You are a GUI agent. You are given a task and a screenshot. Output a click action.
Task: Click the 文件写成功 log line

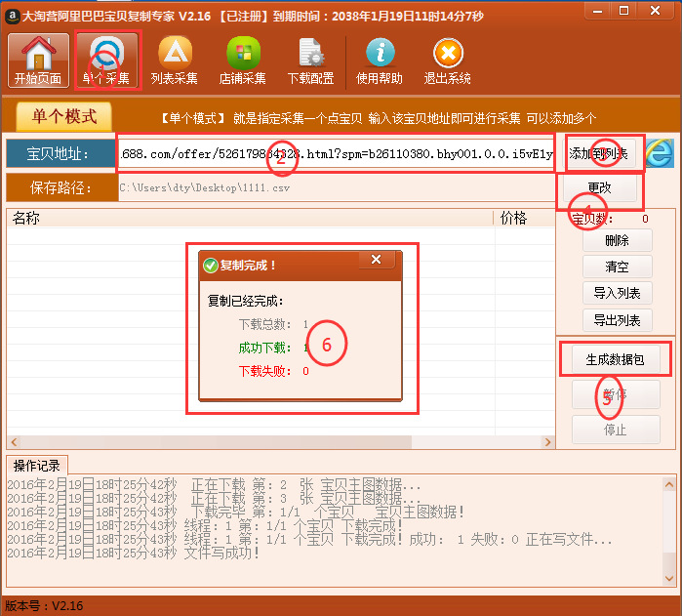pos(134,553)
